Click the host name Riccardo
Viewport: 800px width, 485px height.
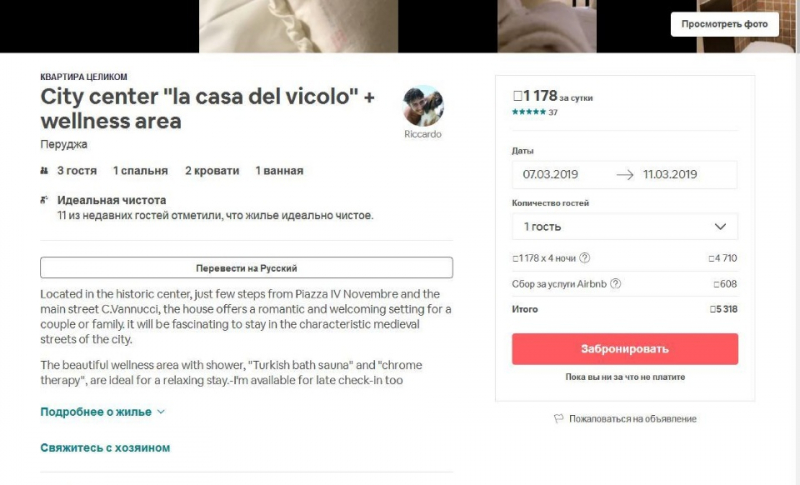click(423, 134)
